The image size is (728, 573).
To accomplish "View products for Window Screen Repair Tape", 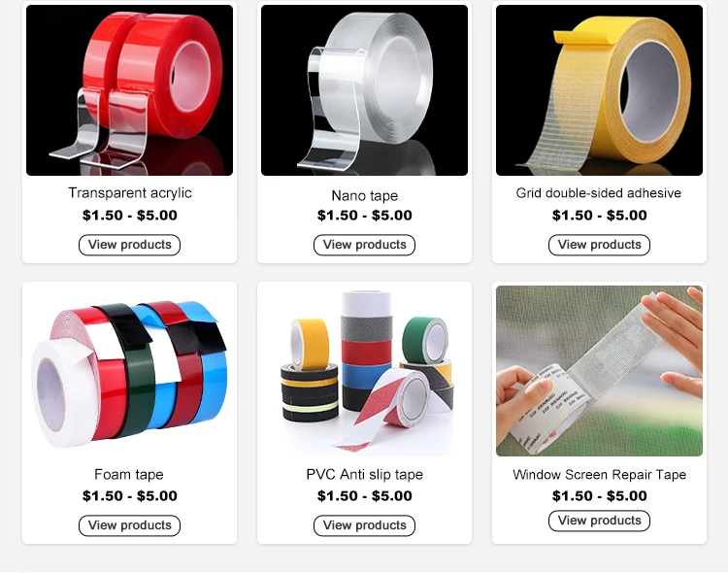I will [x=600, y=521].
